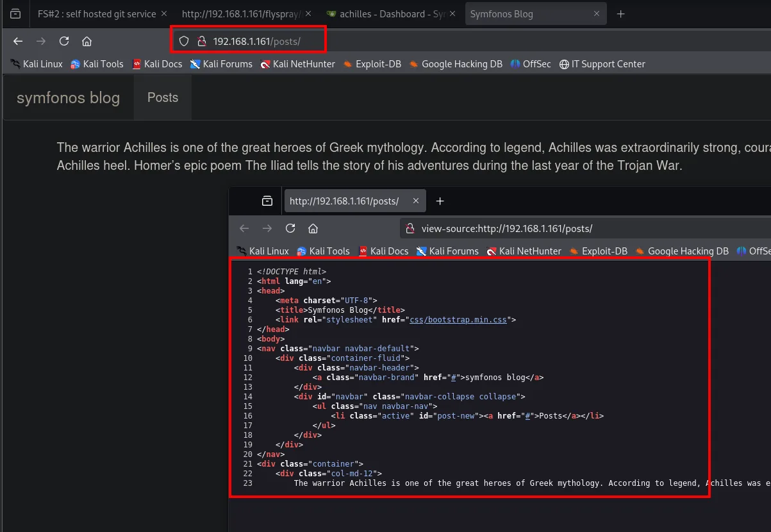Viewport: 771px width, 532px height.
Task: Click Back arrow in view-source window
Action: coord(244,229)
